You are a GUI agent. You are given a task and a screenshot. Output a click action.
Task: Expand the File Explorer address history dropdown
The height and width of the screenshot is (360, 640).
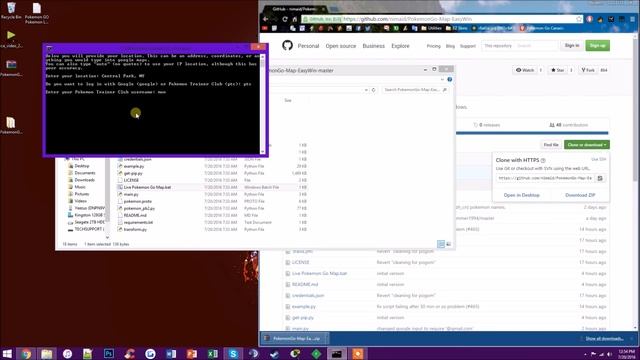coord(366,90)
